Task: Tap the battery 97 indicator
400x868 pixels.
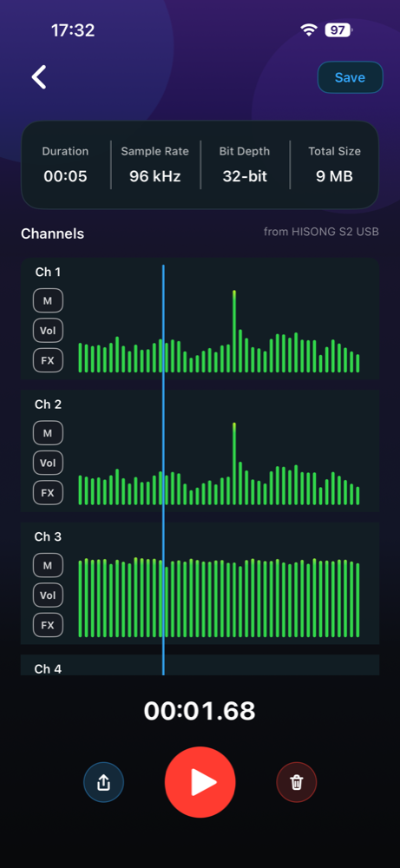Action: point(338,30)
